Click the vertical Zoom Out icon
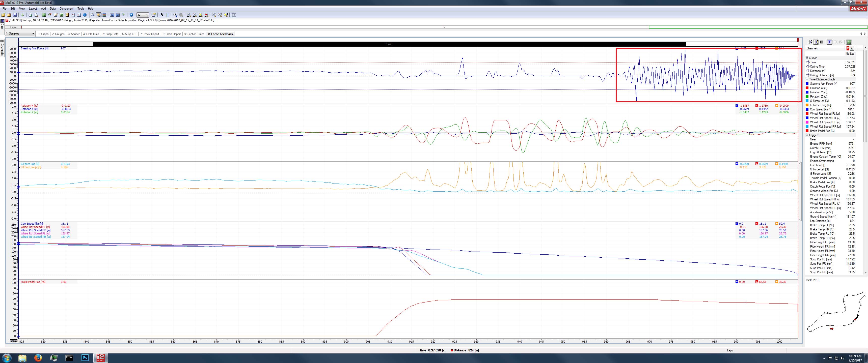 click(x=220, y=15)
